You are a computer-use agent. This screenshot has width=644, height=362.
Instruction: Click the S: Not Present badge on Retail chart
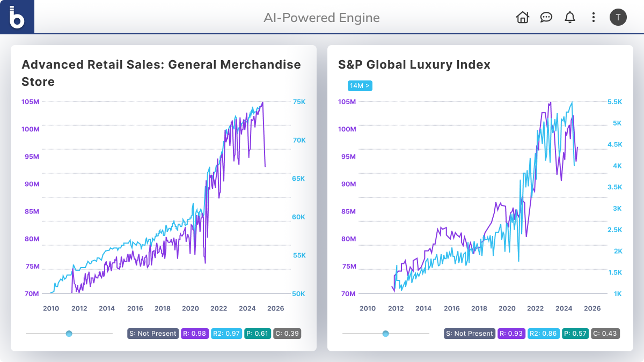point(153,334)
